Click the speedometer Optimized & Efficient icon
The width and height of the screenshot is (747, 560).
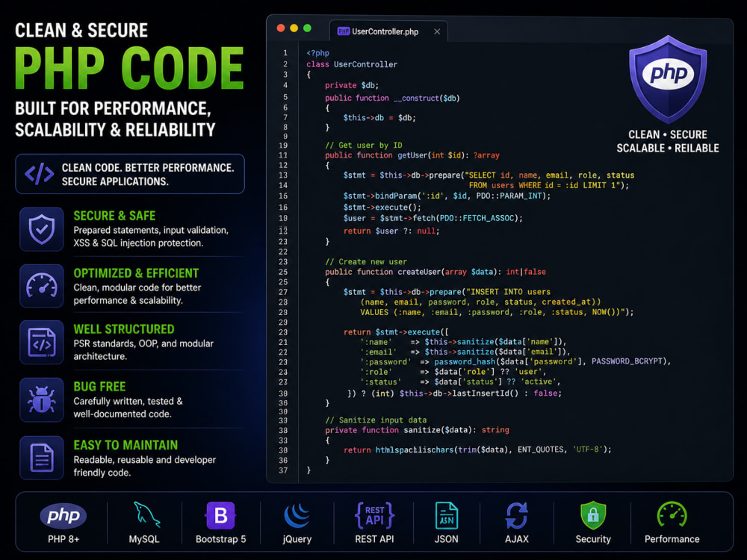[41, 286]
